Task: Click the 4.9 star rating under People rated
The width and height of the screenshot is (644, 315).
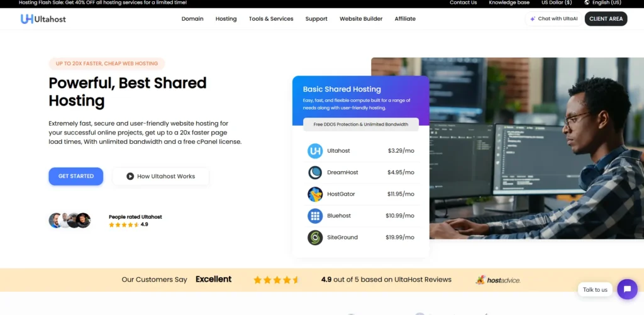Action: [x=128, y=224]
